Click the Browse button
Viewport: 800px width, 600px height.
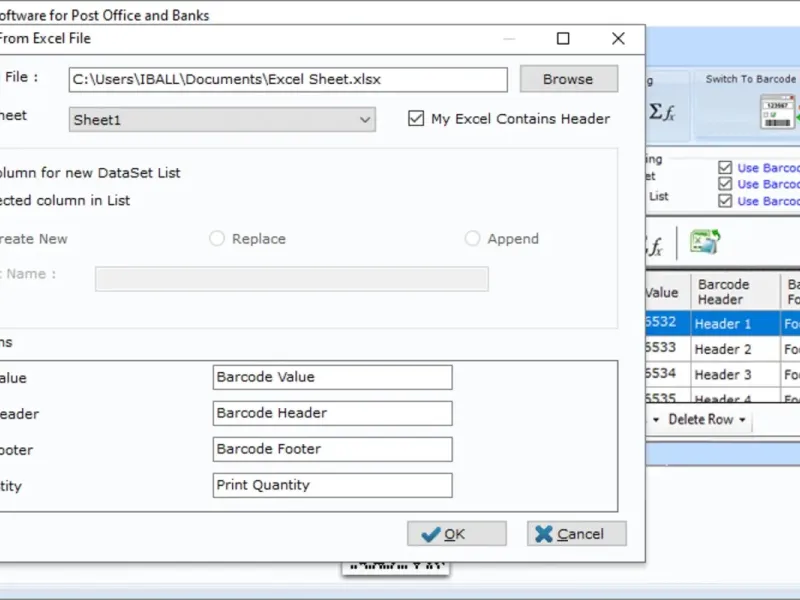(x=569, y=79)
